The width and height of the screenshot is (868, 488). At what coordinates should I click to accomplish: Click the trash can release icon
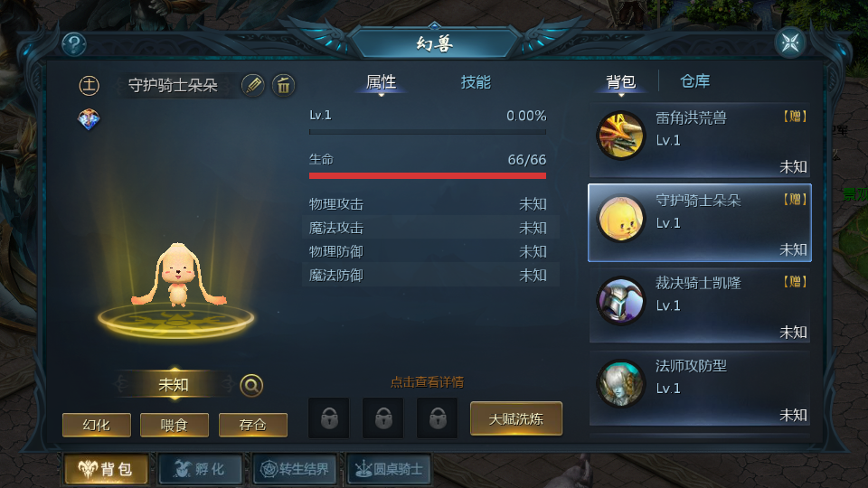click(x=283, y=85)
